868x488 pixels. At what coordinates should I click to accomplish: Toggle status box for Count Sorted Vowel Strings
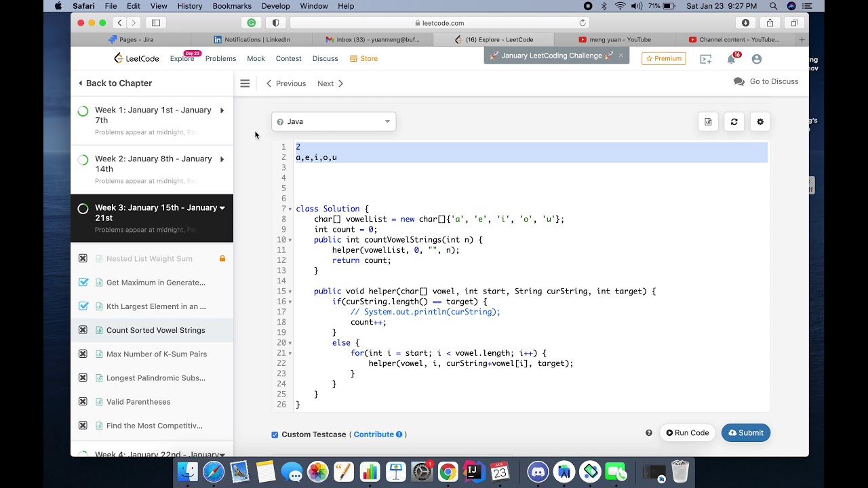[83, 330]
